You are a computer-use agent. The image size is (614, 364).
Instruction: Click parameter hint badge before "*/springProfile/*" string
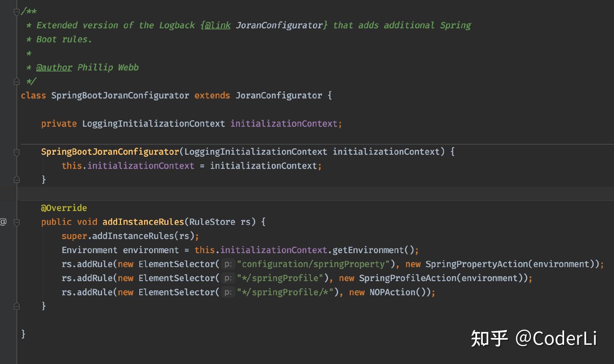(228, 292)
